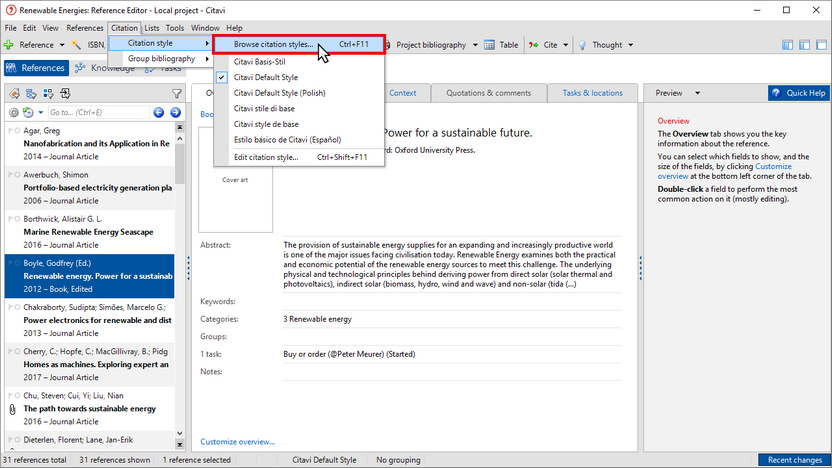Click the Cite quotation icon

coord(533,45)
